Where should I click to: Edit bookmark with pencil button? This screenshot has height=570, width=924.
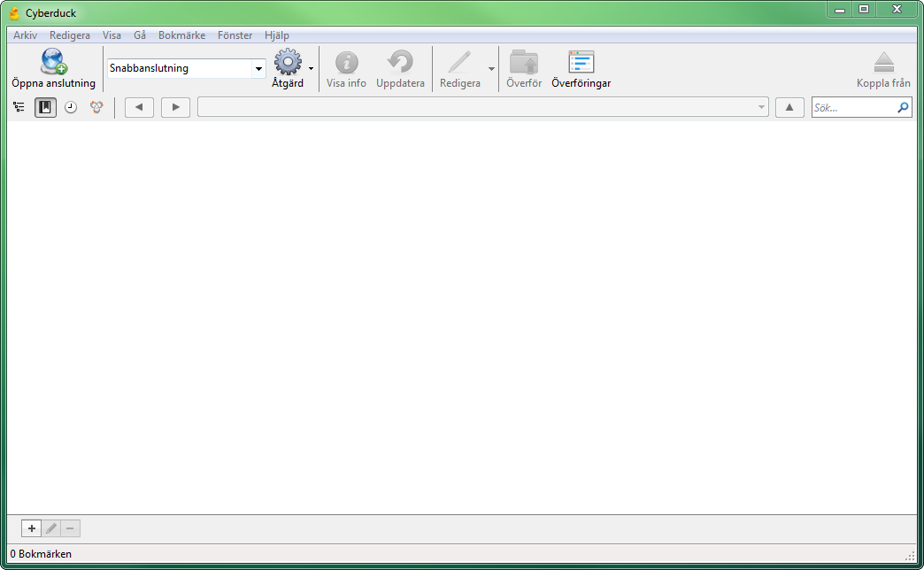tap(51, 528)
